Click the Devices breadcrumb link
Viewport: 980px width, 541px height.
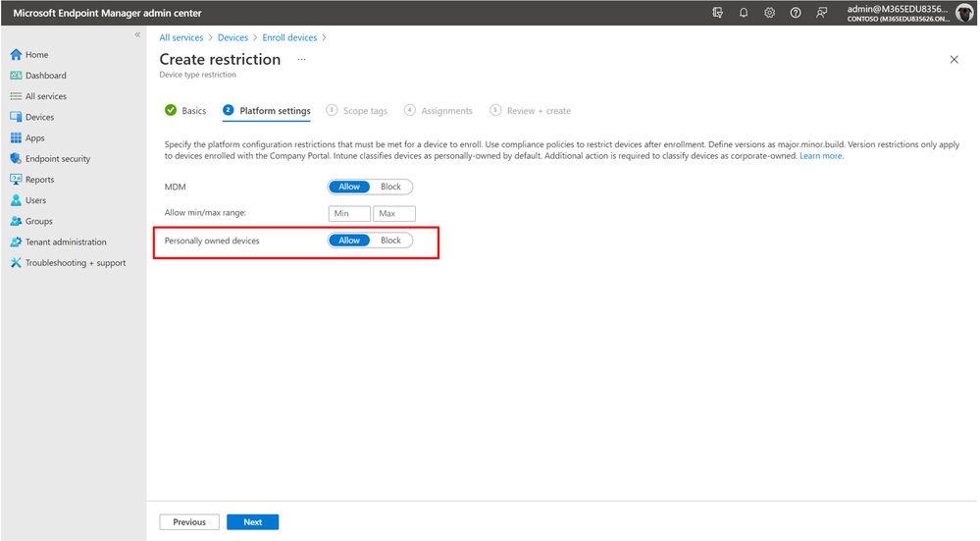(233, 37)
